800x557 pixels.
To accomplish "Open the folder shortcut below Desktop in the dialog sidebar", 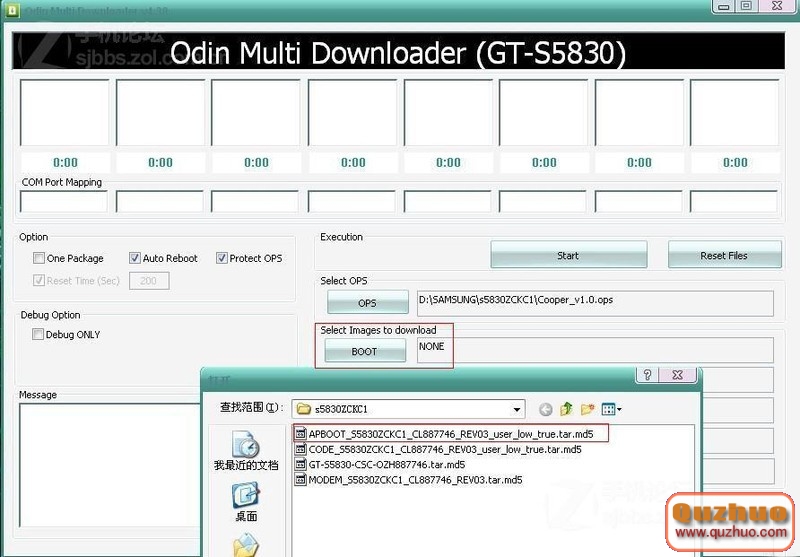I will tap(245, 545).
